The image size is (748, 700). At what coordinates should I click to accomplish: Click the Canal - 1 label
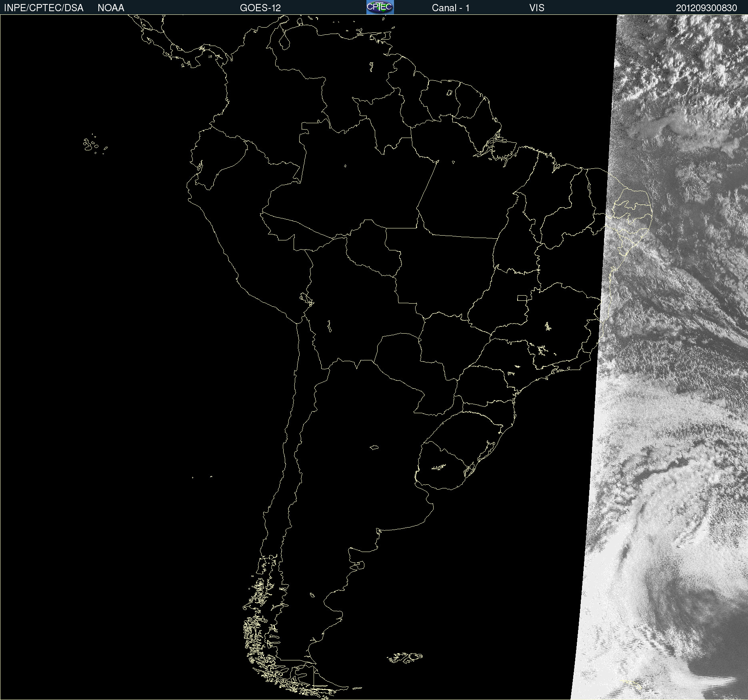point(451,8)
